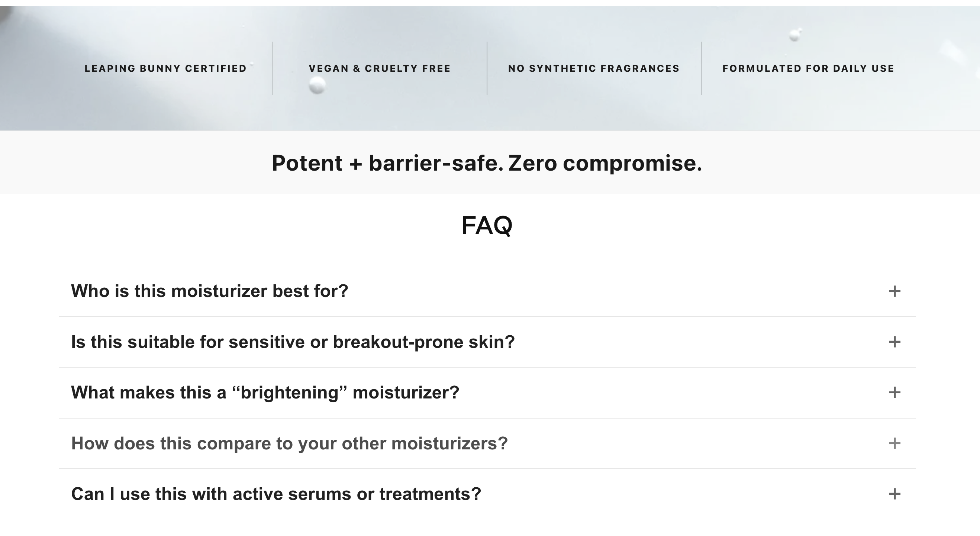Click divider between Leaping Bunny and Vegan labels
The width and height of the screenshot is (980, 536).
(x=273, y=68)
